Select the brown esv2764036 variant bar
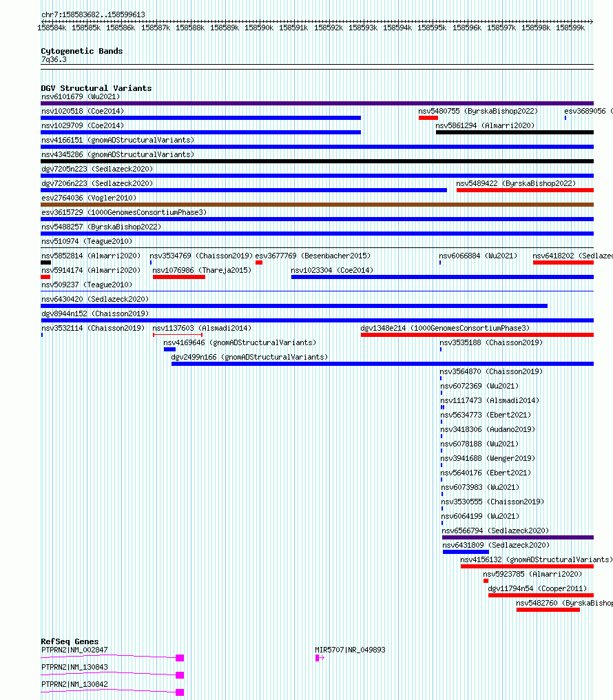The image size is (613, 700). [x=318, y=205]
